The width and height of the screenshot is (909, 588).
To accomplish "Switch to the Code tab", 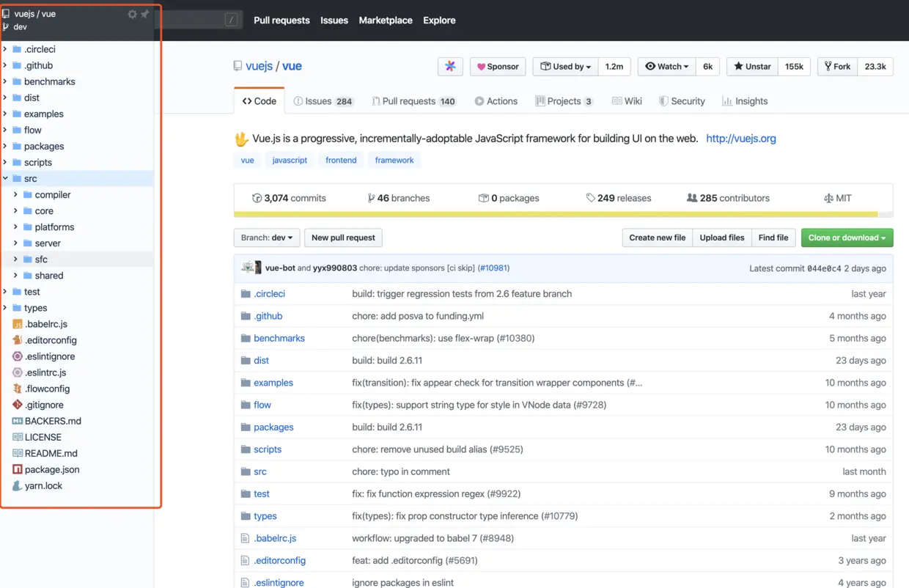I will point(260,101).
